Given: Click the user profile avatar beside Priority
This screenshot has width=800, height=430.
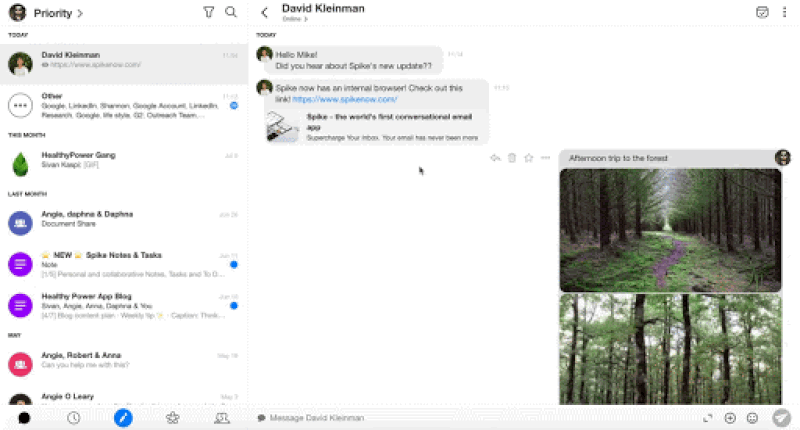Looking at the screenshot, I should point(18,12).
